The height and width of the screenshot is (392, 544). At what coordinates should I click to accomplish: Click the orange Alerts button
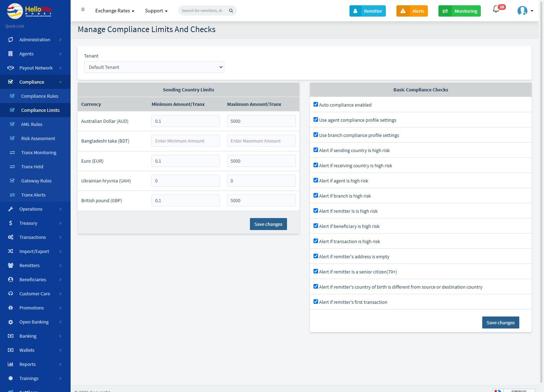tap(412, 11)
